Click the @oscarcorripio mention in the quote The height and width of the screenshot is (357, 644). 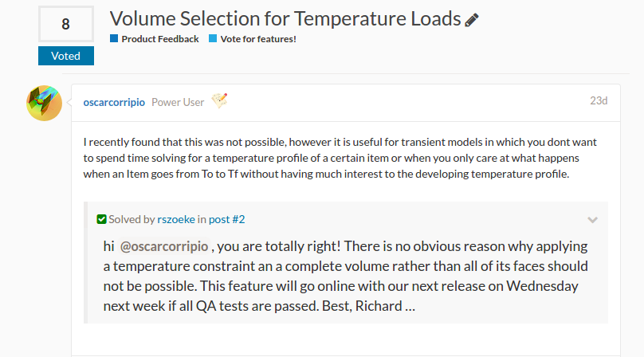pyautogui.click(x=165, y=245)
